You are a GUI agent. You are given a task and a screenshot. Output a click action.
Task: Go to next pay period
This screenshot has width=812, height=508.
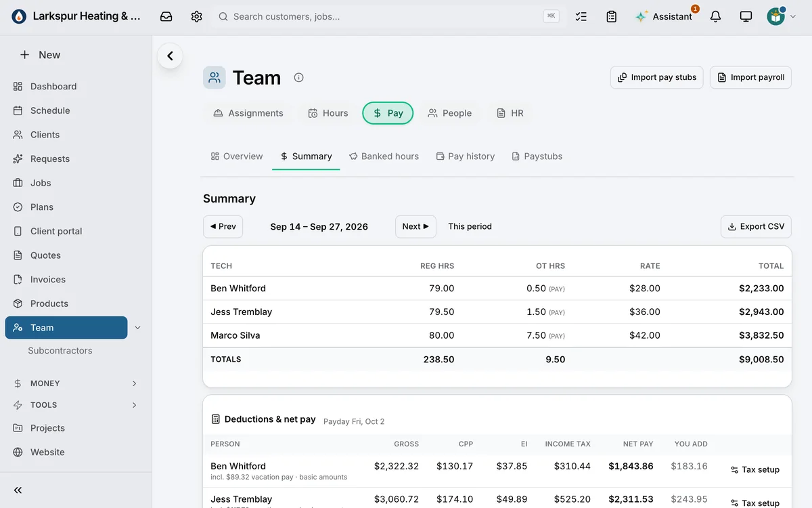point(415,226)
